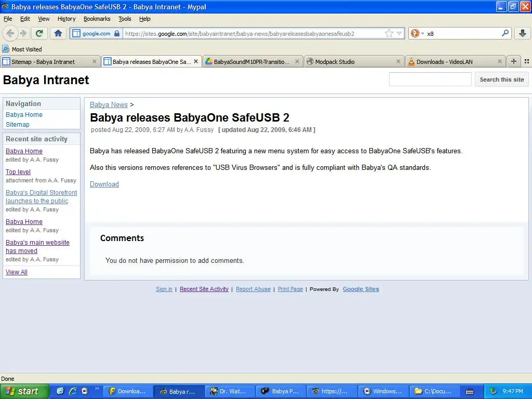Click the Print Page footer link
Image resolution: width=532 pixels, height=399 pixels.
[290, 289]
